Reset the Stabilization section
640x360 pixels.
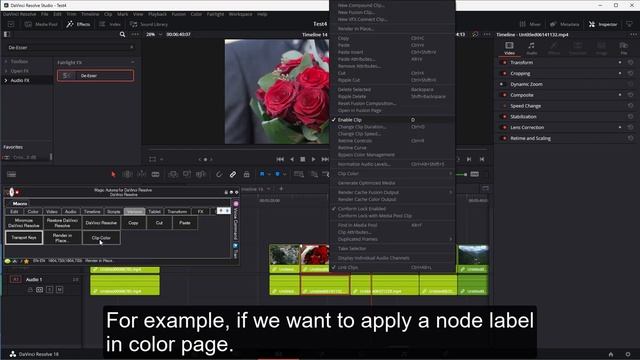(x=630, y=117)
